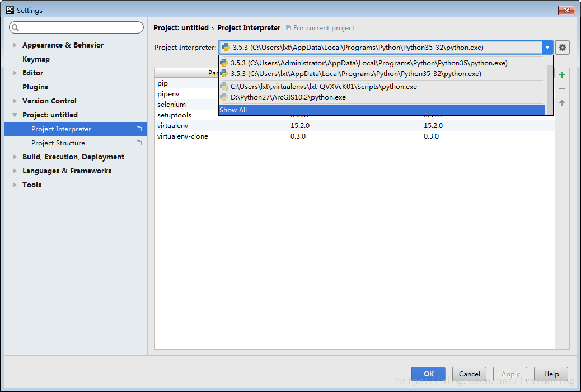Image resolution: width=581 pixels, height=392 pixels.
Task: Select the D:\Python27\ArcGIS10.2 interpreter
Action: 382,97
